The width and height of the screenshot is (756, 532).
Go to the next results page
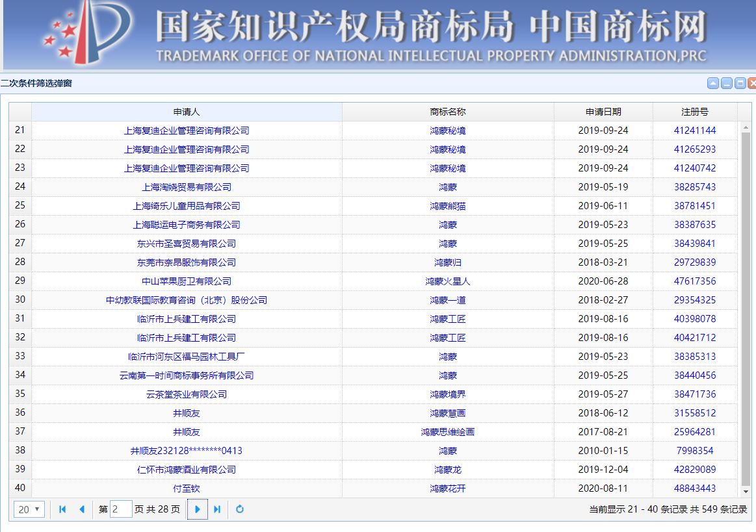click(197, 509)
